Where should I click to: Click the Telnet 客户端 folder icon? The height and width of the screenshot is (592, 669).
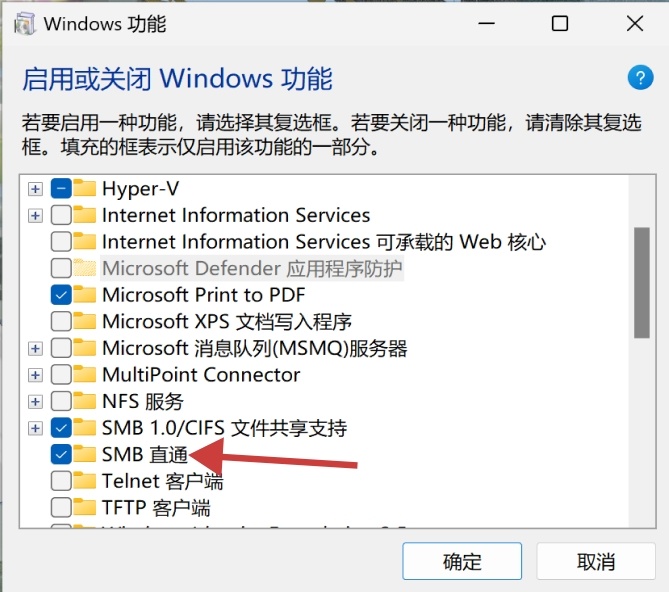85,481
